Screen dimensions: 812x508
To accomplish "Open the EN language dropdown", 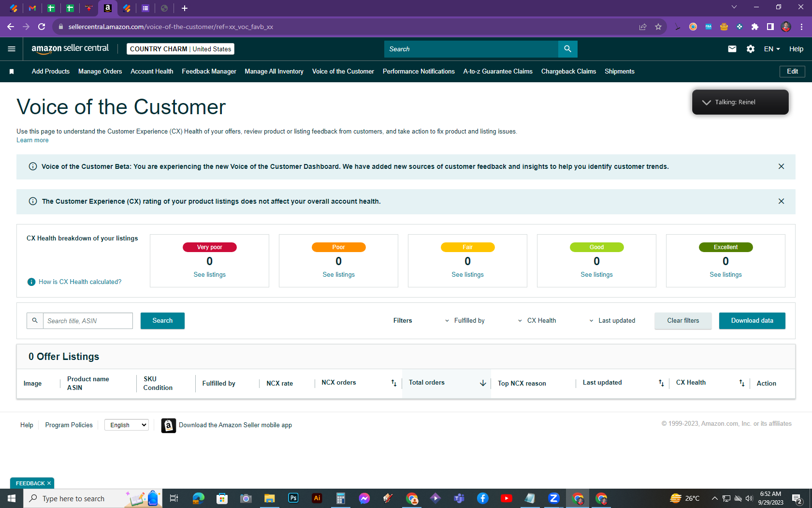I will (x=772, y=49).
